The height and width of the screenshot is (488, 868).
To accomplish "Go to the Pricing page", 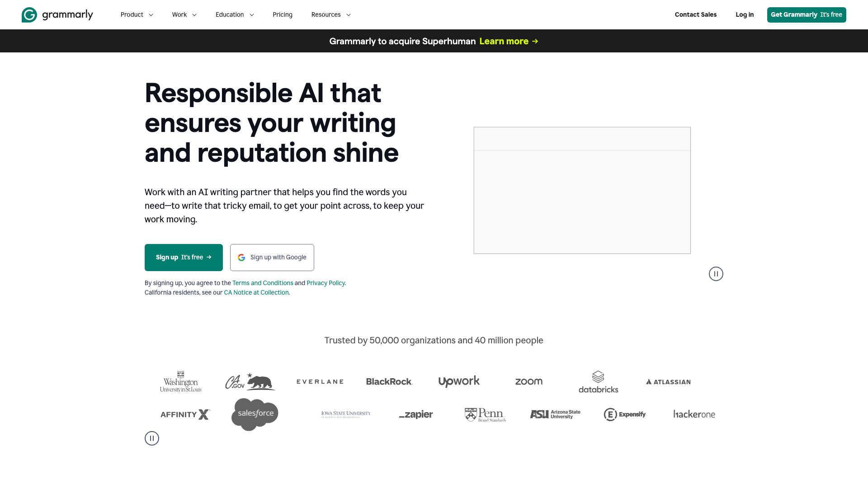I will click(x=283, y=14).
